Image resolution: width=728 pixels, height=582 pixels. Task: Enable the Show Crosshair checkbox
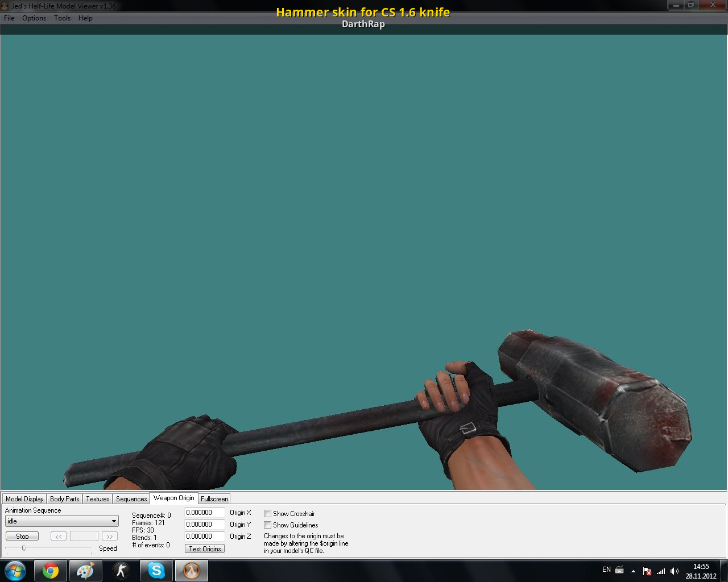click(x=267, y=514)
